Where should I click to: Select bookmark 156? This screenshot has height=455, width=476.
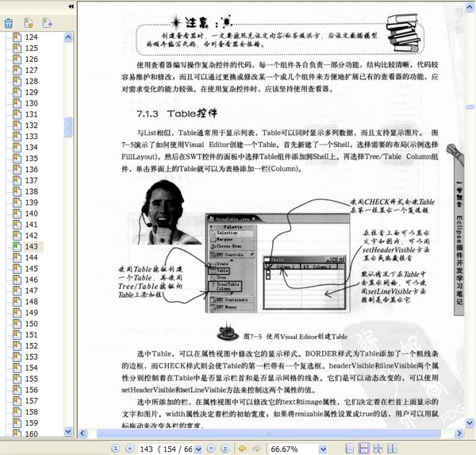click(x=31, y=390)
